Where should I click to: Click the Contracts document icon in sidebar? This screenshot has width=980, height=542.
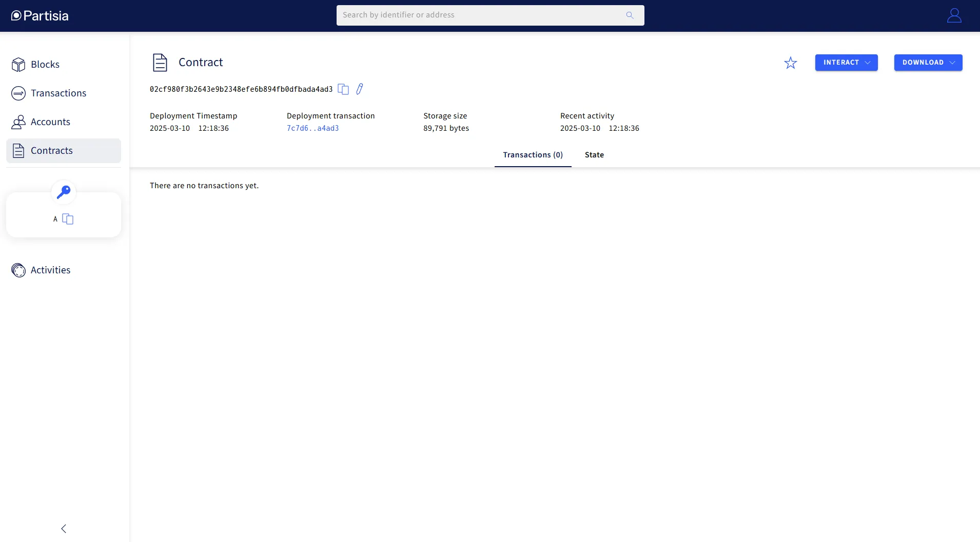(x=18, y=151)
